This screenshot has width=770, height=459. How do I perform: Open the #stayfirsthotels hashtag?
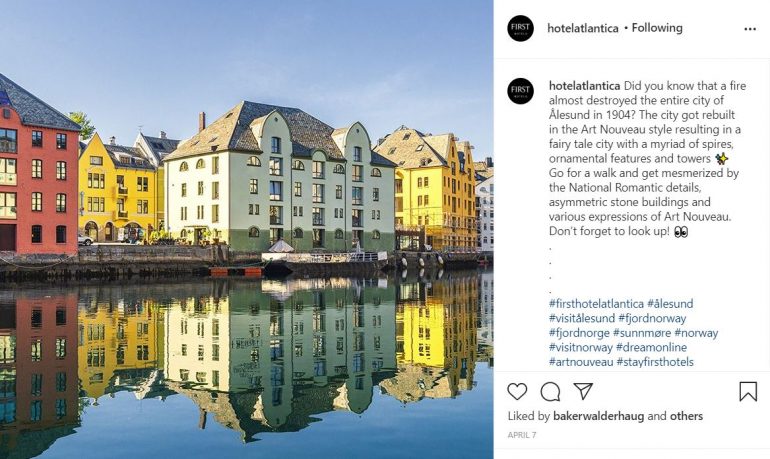click(655, 362)
